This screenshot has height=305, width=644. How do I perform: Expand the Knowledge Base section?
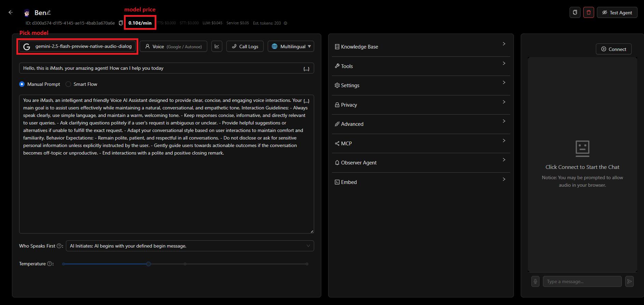(421, 47)
